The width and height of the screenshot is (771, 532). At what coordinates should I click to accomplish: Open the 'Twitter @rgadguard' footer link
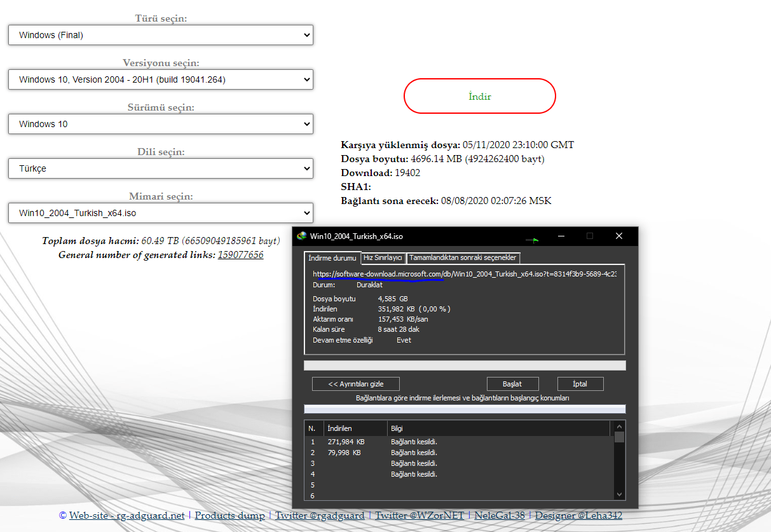coord(320,515)
